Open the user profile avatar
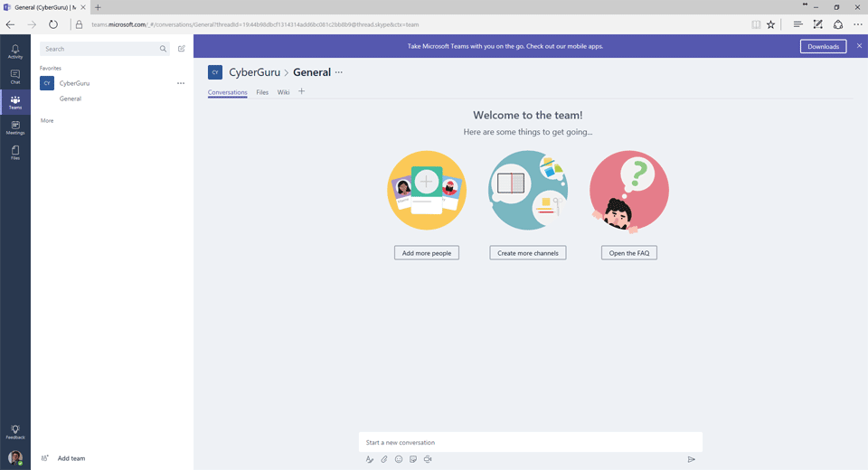868x470 pixels. coord(15,458)
